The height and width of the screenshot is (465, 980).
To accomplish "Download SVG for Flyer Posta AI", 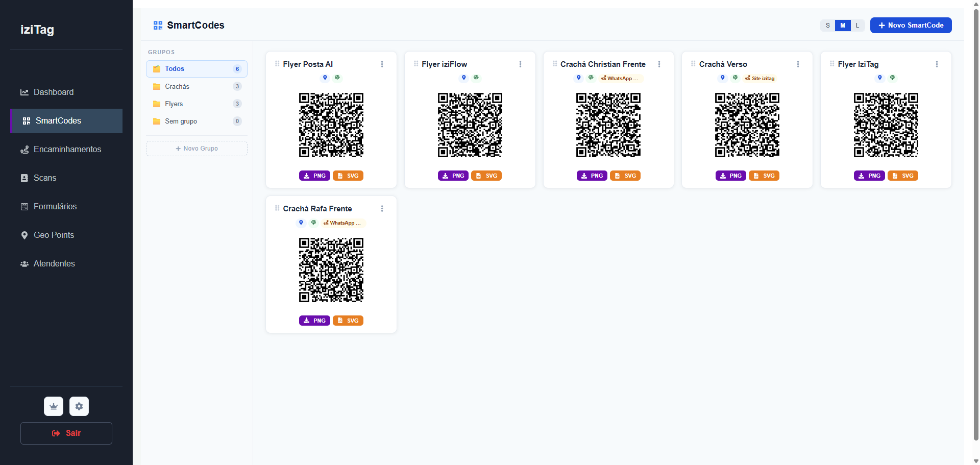I will coord(348,176).
